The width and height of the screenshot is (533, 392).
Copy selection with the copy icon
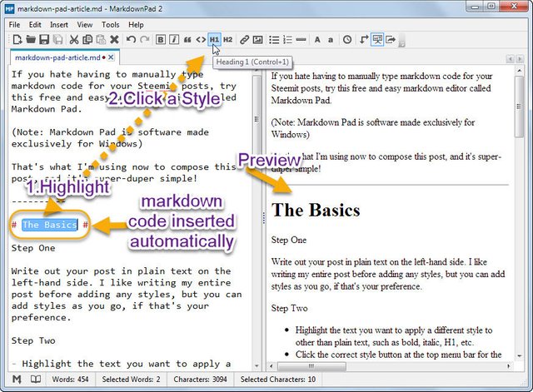87,39
